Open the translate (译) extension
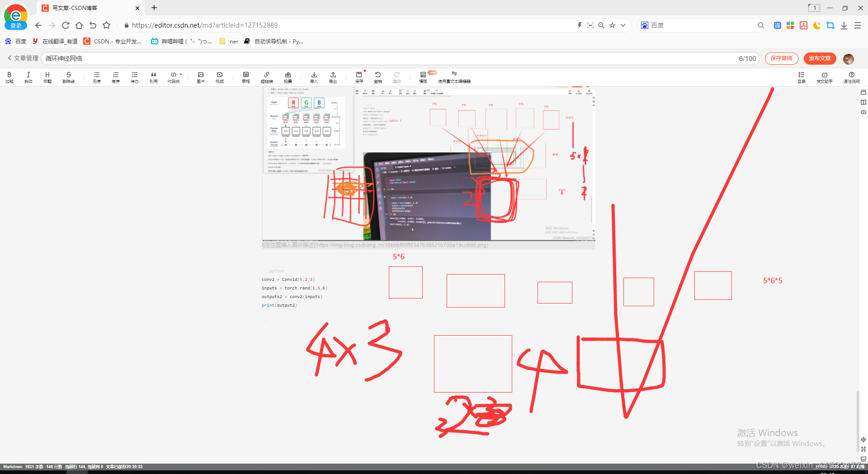868x474 pixels. pos(778,25)
